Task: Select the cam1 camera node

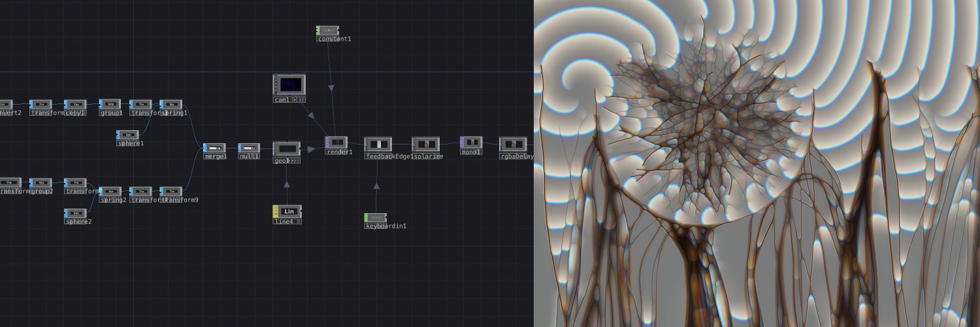Action: pos(289,84)
